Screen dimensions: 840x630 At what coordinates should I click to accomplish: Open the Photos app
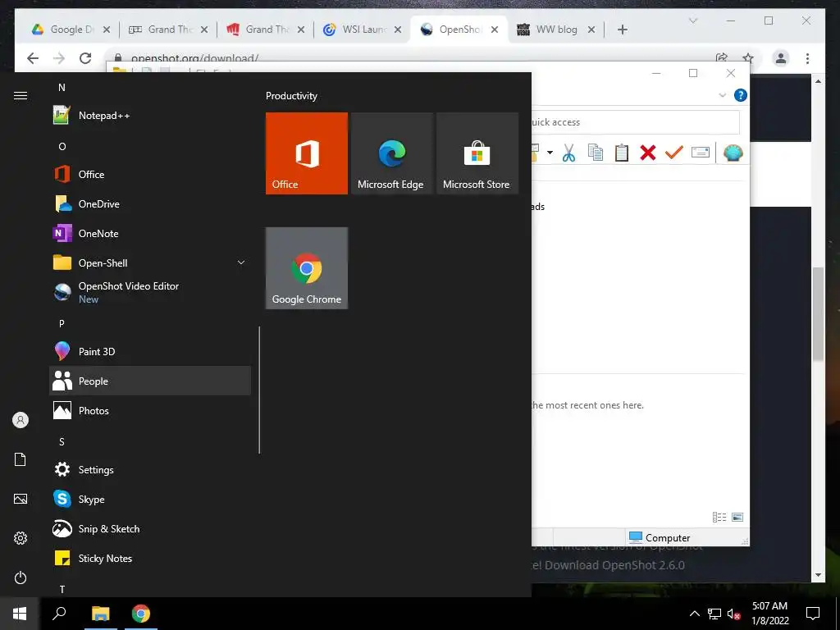pos(150,410)
